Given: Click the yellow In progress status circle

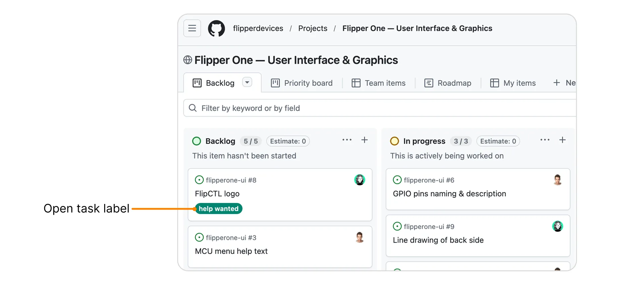Looking at the screenshot, I should tap(395, 141).
